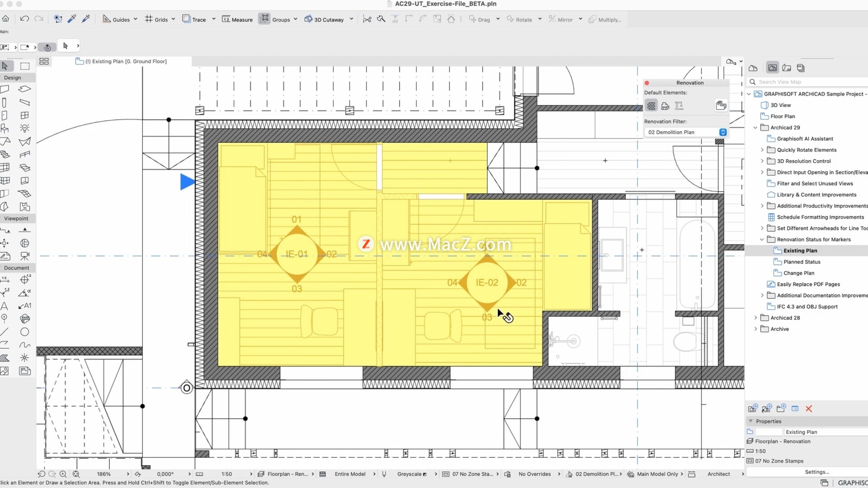Click the 3D Cutaway cube icon
Viewport: 868px width, 488px height.
coord(308,19)
